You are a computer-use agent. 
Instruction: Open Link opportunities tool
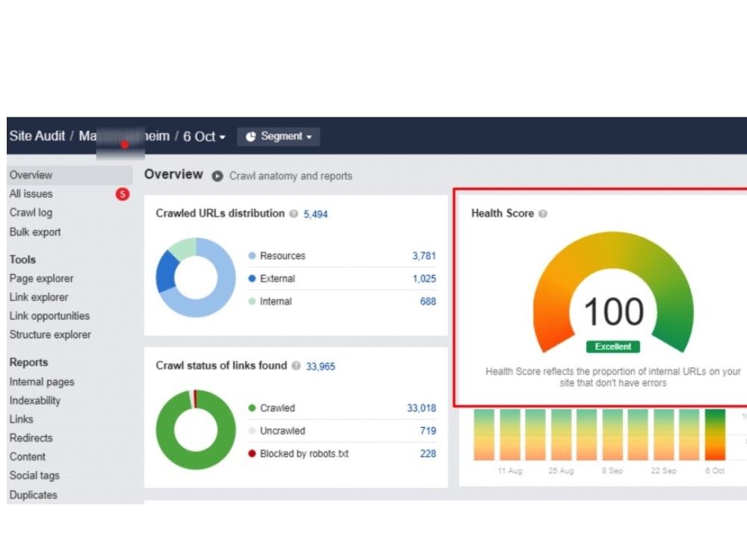coord(49,316)
